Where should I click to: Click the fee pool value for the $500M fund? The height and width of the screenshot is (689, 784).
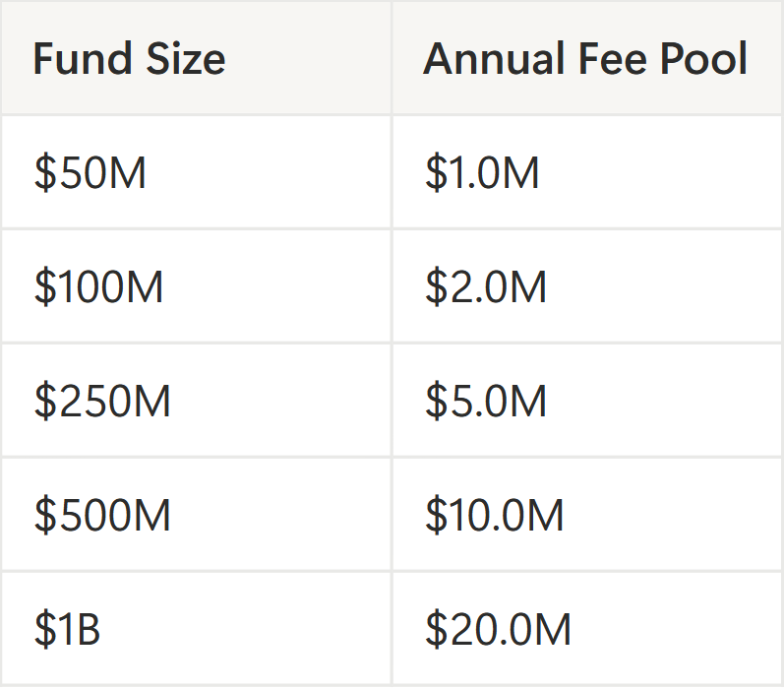494,517
